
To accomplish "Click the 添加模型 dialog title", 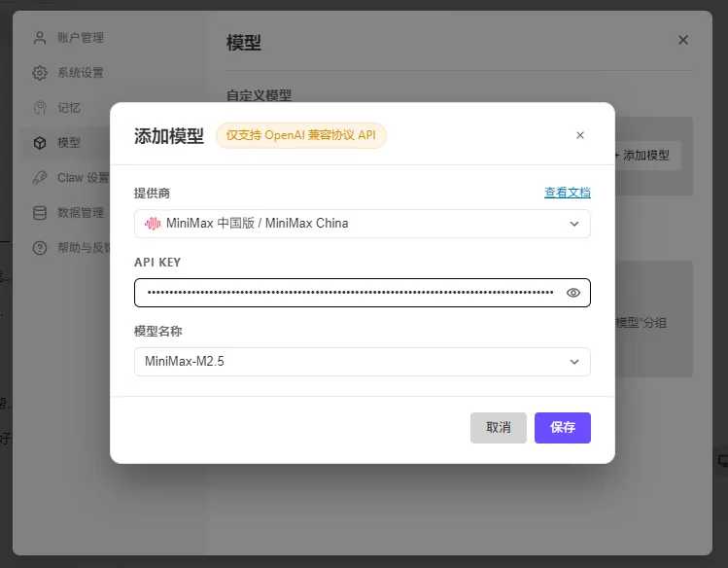I will [169, 136].
